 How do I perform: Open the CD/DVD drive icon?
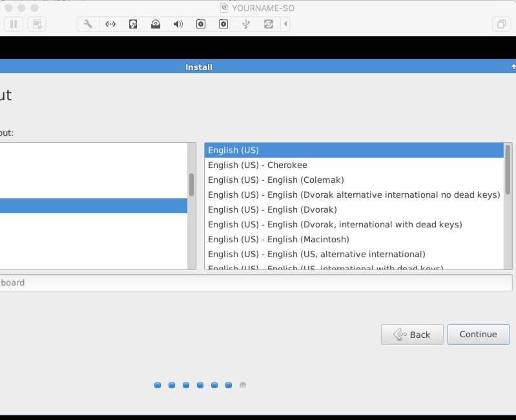(156, 24)
